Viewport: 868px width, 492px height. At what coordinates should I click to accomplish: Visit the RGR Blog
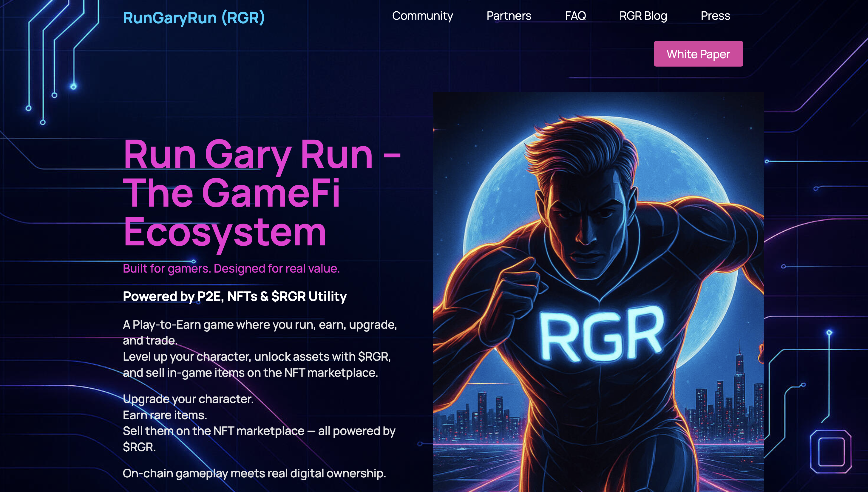(x=643, y=16)
